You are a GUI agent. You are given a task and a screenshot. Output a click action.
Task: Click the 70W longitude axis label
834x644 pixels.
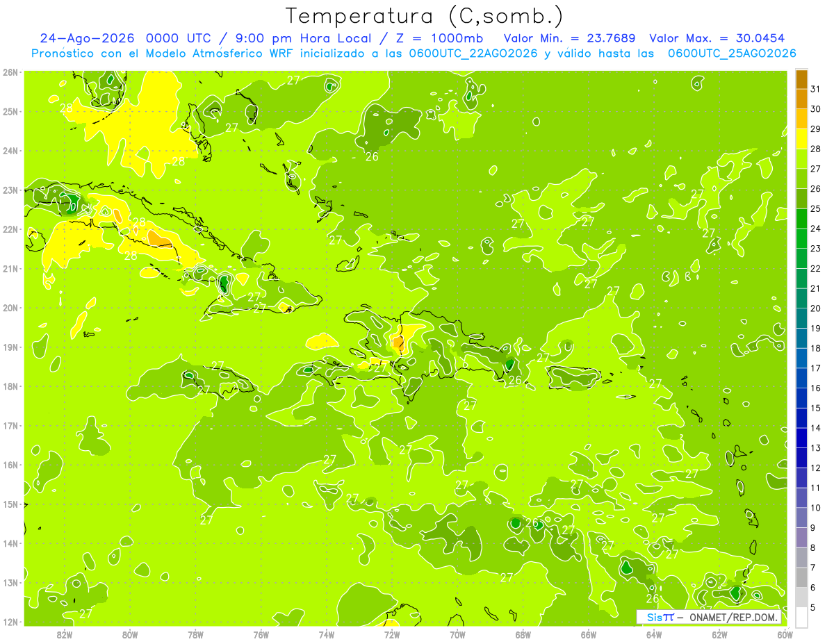pos(457,634)
